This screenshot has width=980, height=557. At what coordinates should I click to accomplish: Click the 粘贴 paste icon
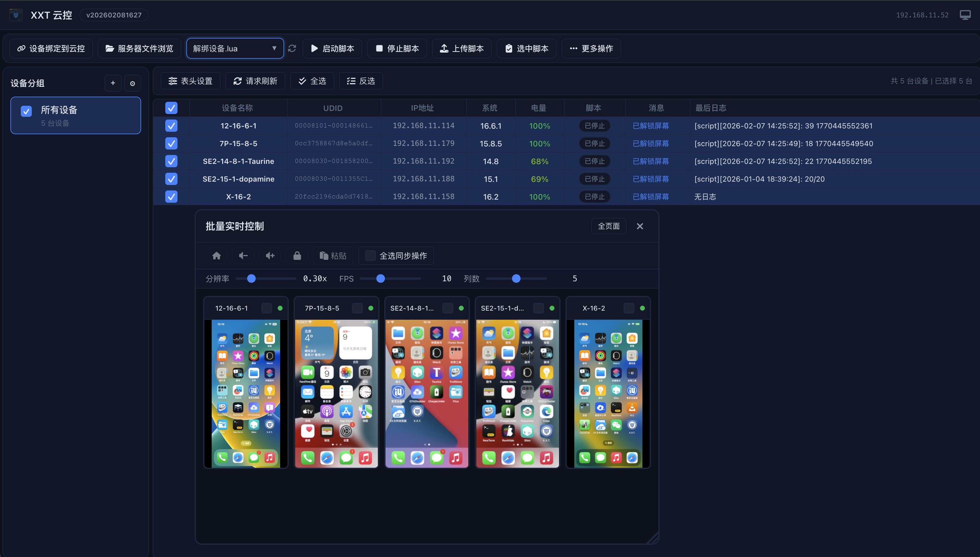coord(333,256)
